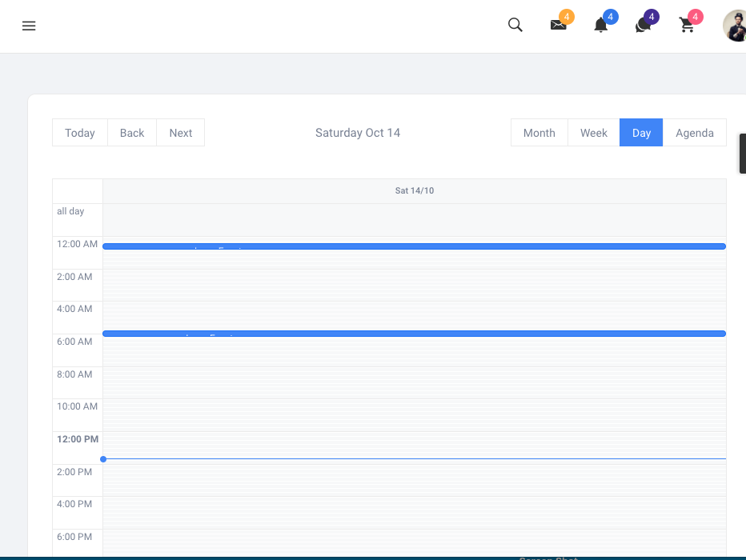Open the event at 12:00 AM

point(414,246)
